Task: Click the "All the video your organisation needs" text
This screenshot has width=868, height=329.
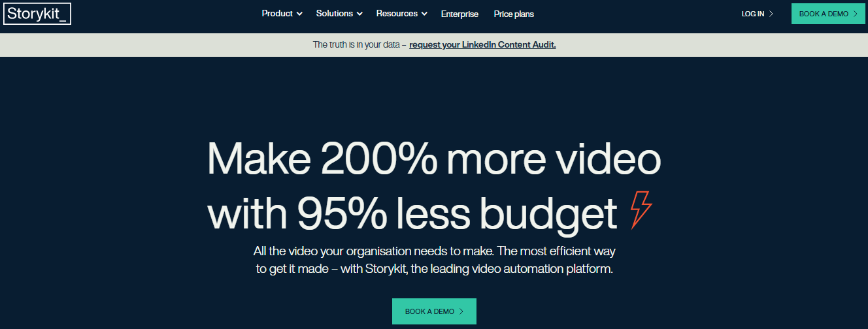Action: (x=434, y=260)
